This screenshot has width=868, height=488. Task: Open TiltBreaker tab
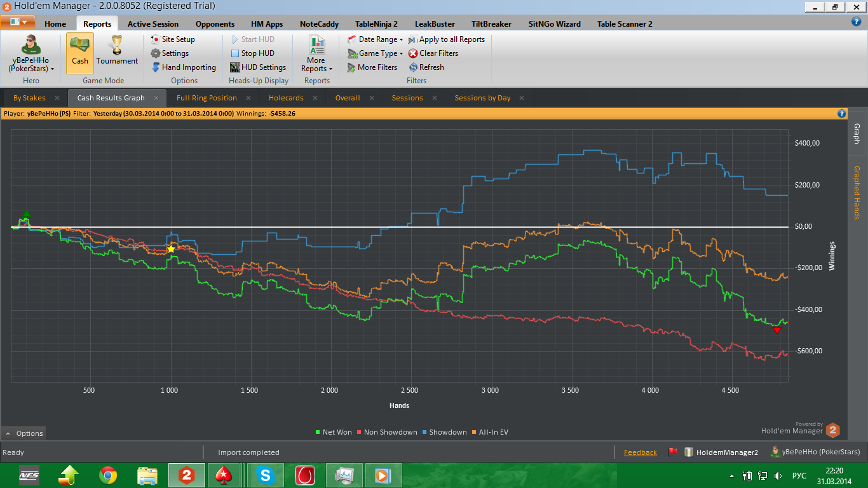click(x=491, y=24)
